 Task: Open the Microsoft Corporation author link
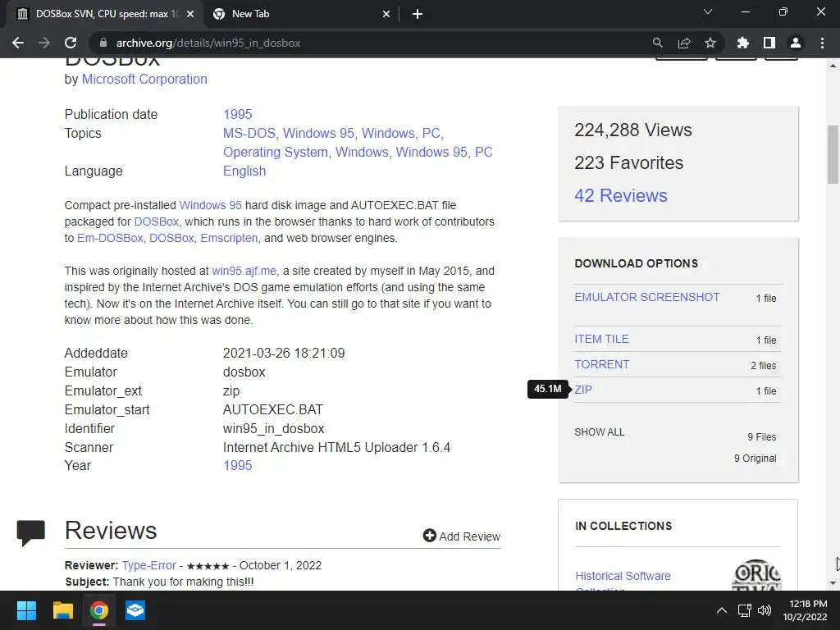144,79
